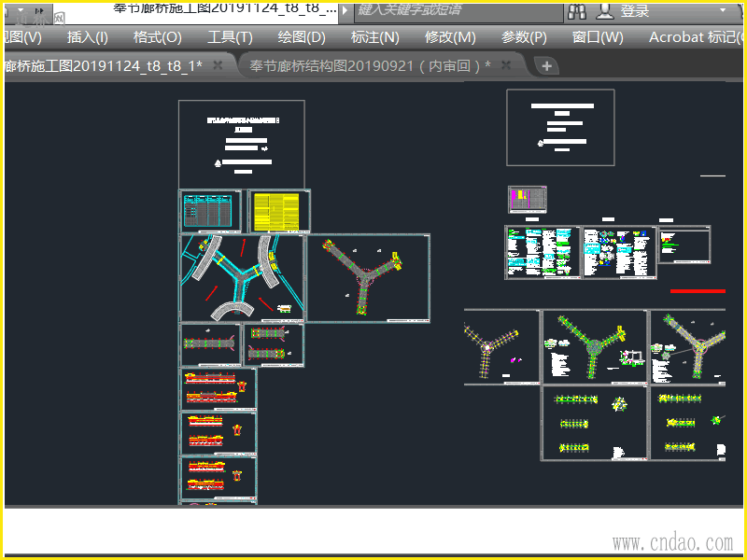Open the 插入(I) menu

[x=88, y=37]
